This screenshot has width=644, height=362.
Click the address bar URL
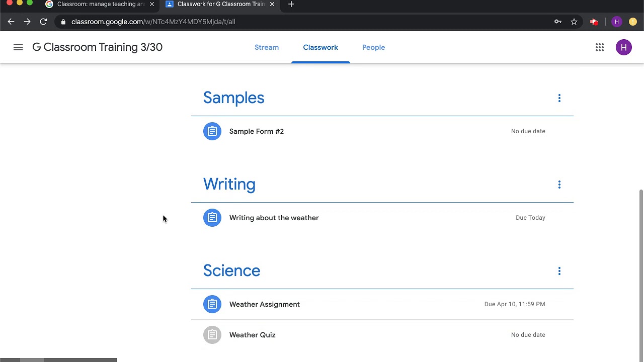[x=153, y=22]
